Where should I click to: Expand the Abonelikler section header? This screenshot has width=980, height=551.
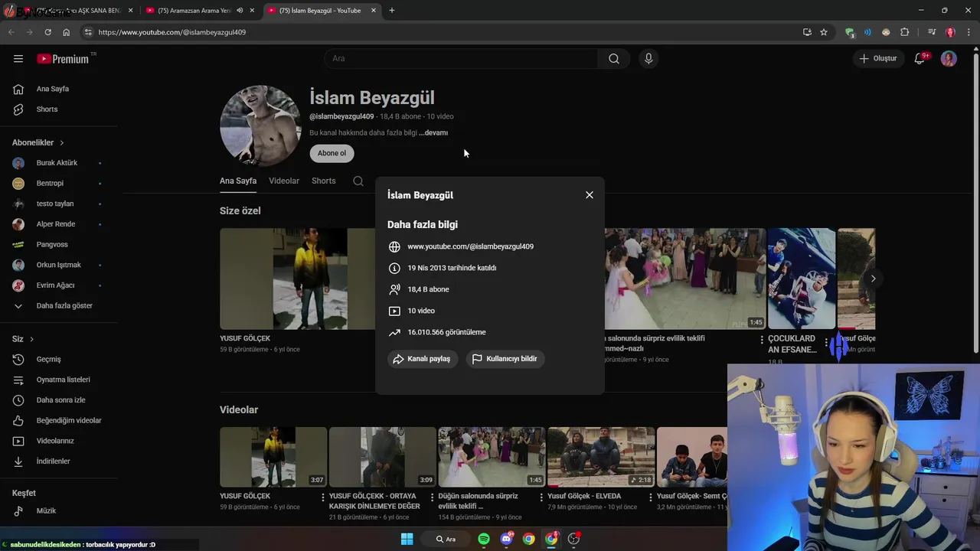pos(38,142)
